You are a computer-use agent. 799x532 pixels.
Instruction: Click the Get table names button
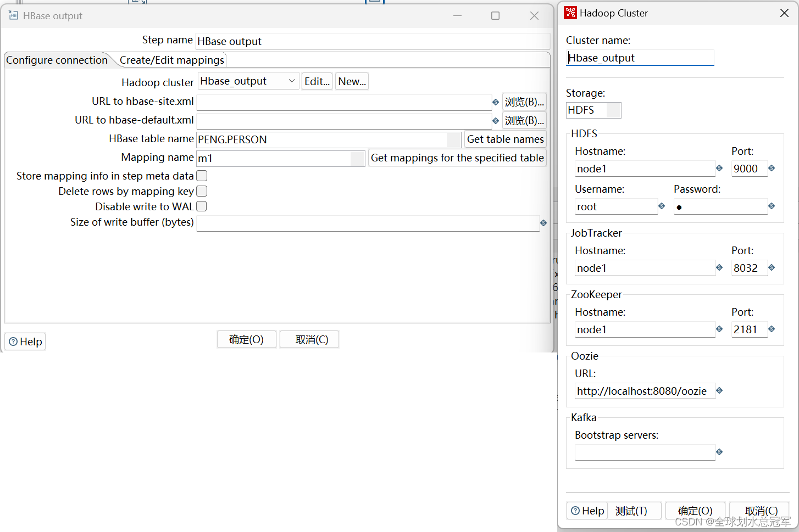(x=505, y=139)
